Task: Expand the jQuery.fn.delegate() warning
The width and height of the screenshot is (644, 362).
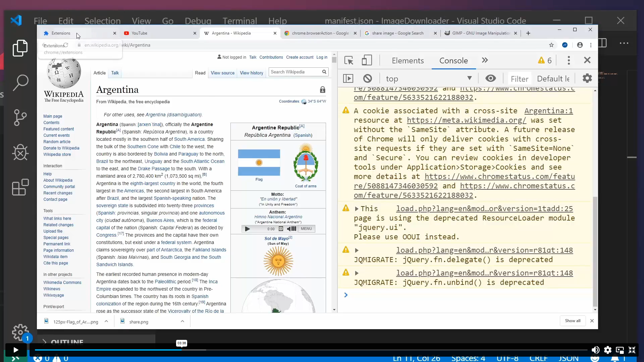Action: click(357, 250)
